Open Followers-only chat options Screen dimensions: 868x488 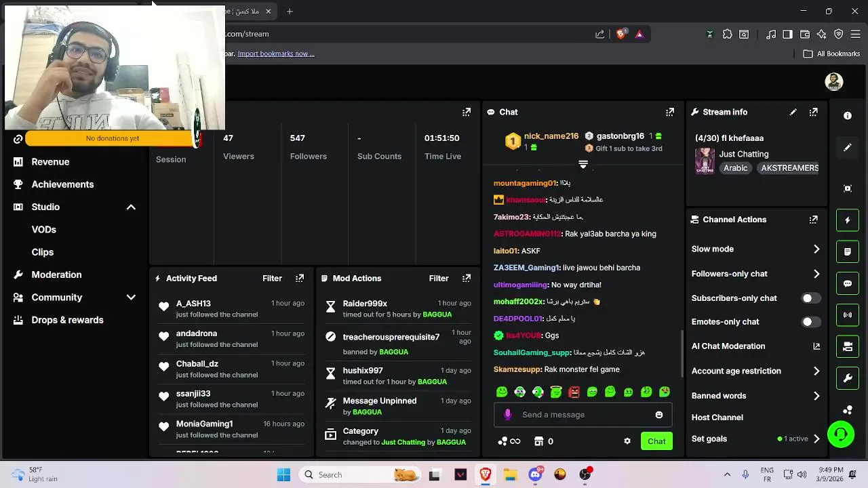[x=755, y=274]
